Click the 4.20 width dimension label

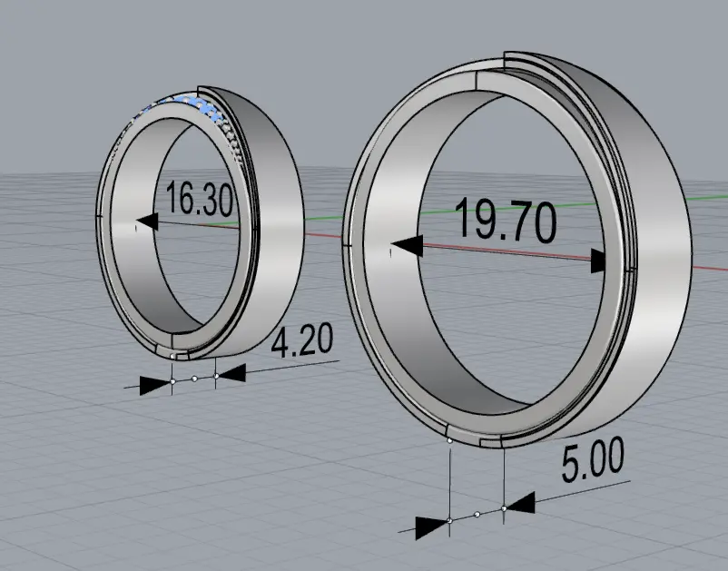(303, 344)
